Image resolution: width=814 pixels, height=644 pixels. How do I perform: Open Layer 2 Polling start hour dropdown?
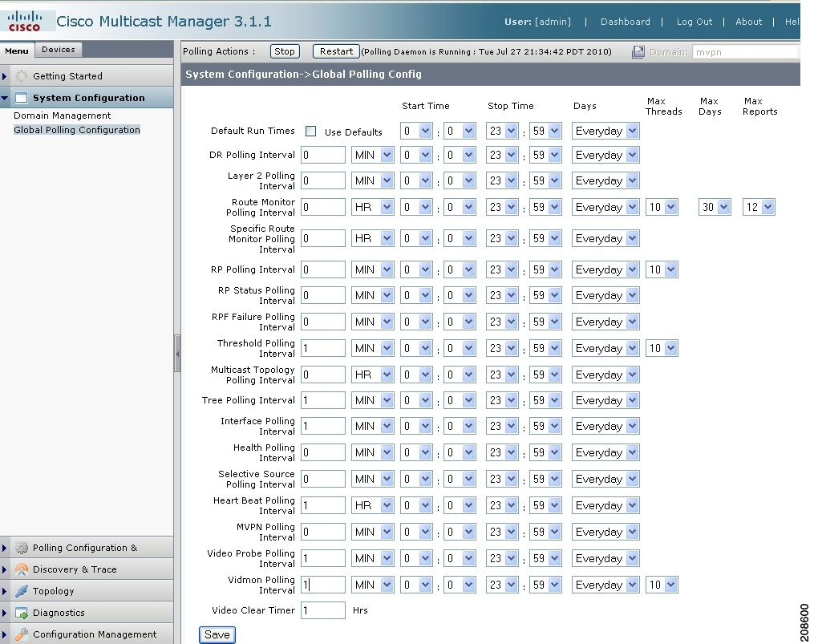coord(416,180)
